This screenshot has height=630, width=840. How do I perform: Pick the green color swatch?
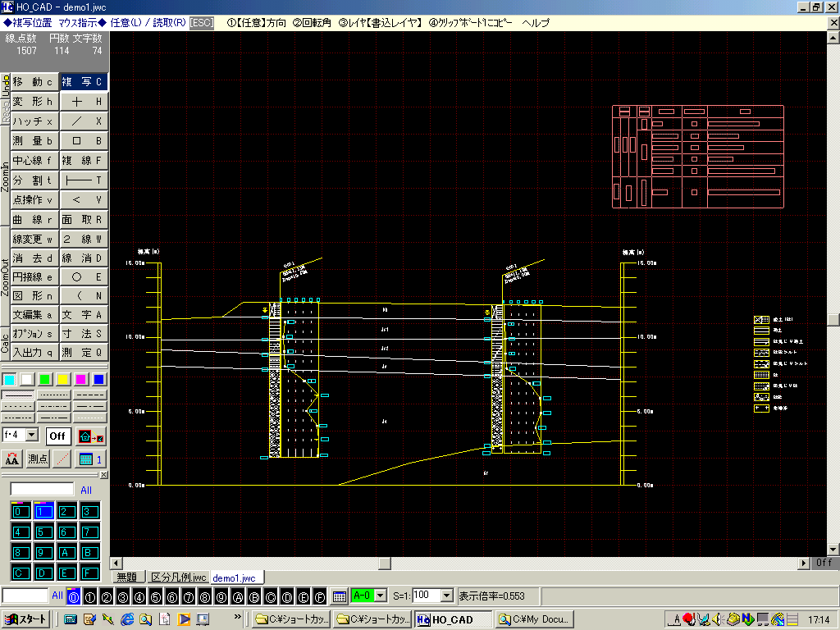tap(45, 379)
